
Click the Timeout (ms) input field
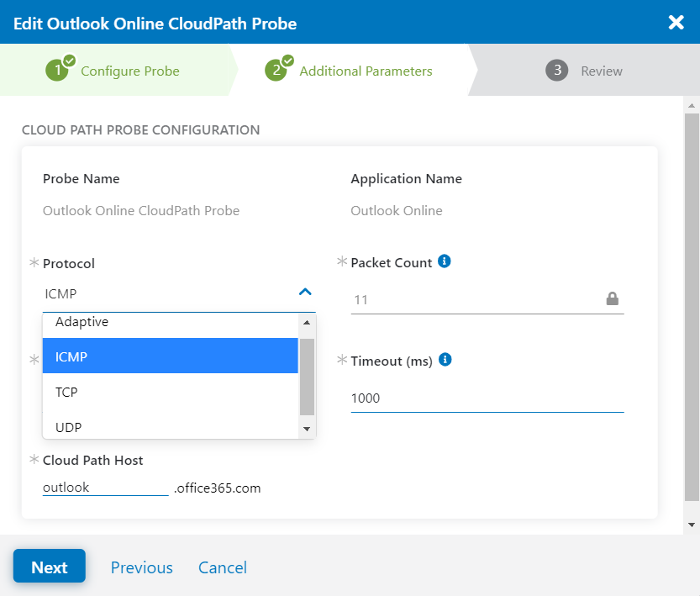[486, 398]
